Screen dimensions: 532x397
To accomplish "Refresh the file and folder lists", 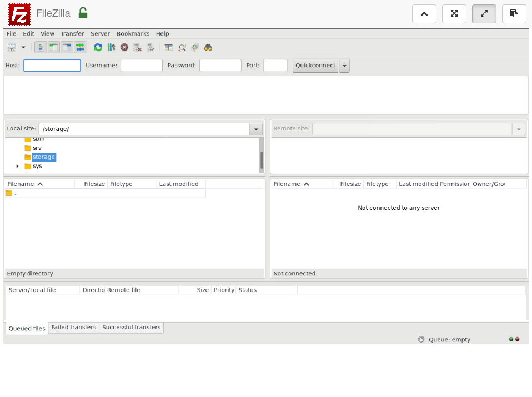I will pos(98,48).
